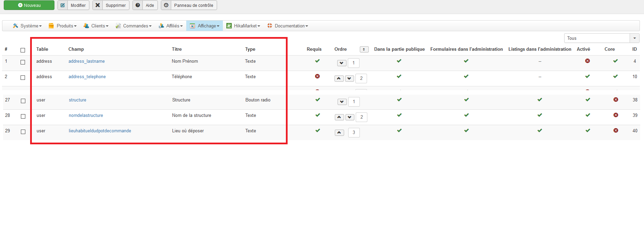Toggle Requis checkmark for nomdelastructure row
Viewport: 644px width, 230px height.
click(318, 115)
